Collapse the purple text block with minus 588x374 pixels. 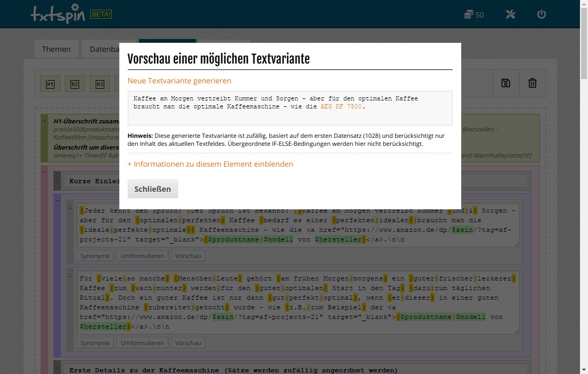click(x=57, y=199)
